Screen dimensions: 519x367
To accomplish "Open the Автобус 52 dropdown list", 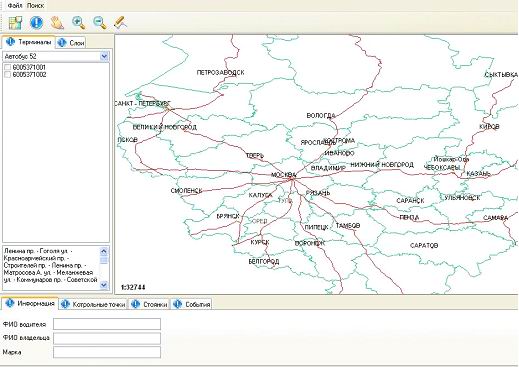I will point(104,56).
